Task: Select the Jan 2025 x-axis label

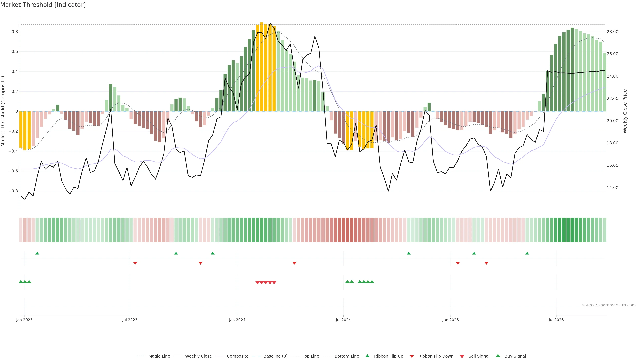Action: coord(450,320)
